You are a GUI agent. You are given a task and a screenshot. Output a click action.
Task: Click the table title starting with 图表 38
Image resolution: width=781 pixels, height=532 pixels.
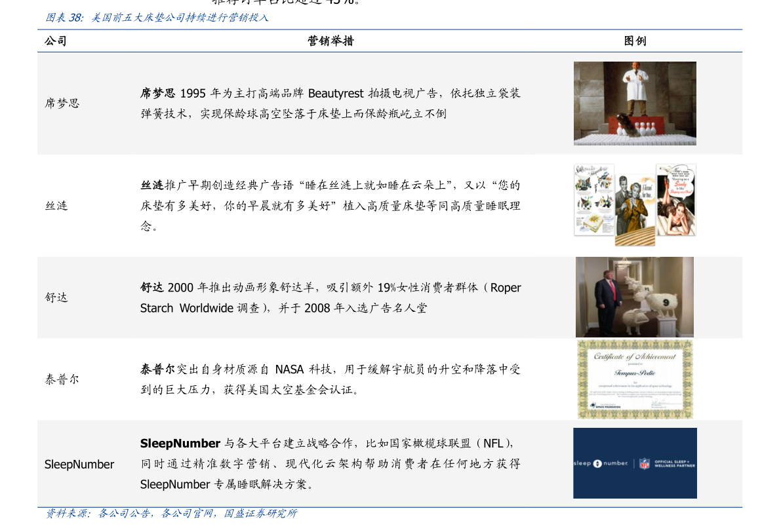point(157,18)
